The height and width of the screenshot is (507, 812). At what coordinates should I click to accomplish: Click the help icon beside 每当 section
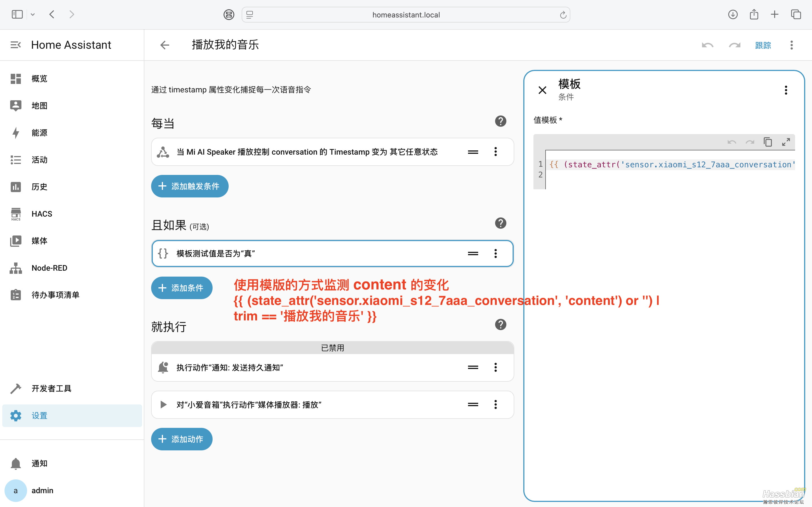point(500,121)
